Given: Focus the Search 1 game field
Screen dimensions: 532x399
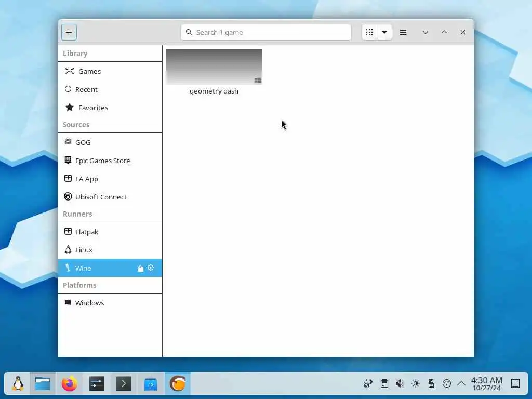Looking at the screenshot, I should [x=266, y=33].
